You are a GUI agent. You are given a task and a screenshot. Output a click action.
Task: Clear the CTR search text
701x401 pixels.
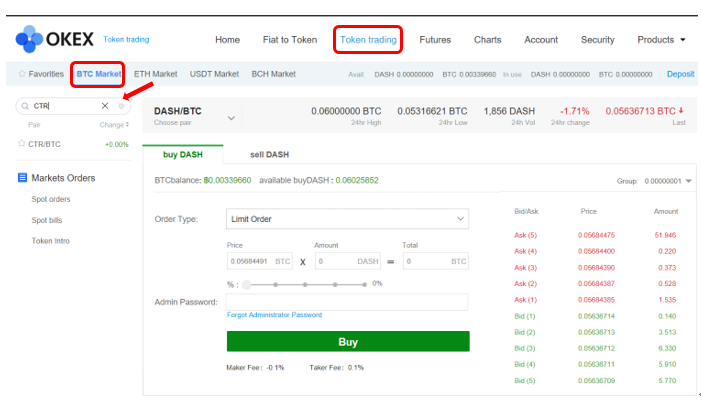(x=105, y=106)
